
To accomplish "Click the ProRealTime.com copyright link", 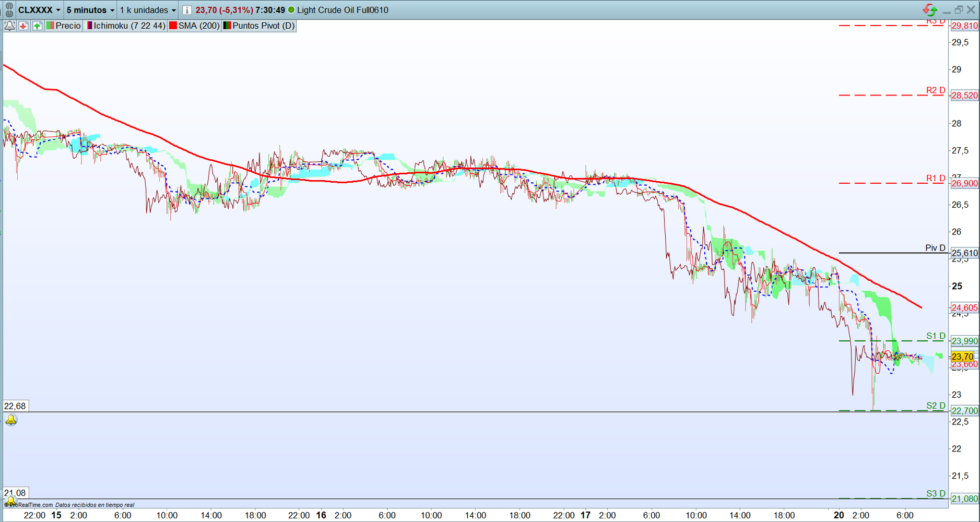I will coord(29,505).
